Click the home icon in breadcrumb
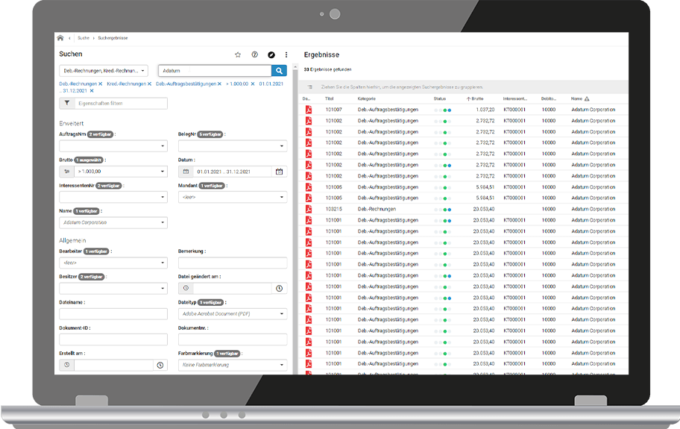Image resolution: width=680 pixels, height=429 pixels. click(60, 36)
